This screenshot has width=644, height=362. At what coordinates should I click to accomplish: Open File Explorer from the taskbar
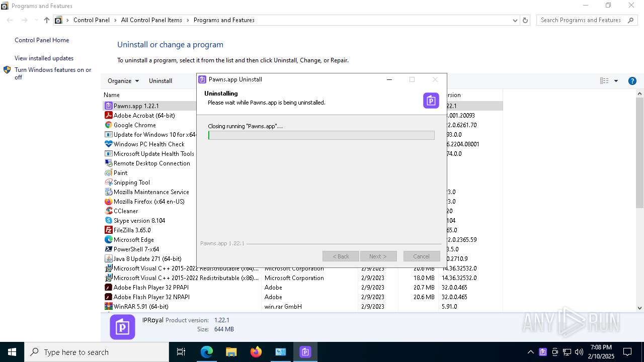click(x=231, y=352)
